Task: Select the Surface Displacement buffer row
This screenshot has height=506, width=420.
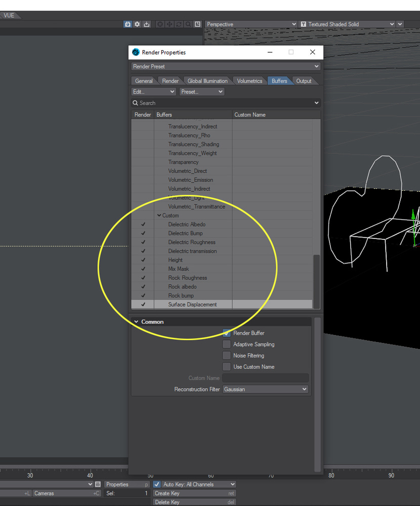Action: point(222,304)
